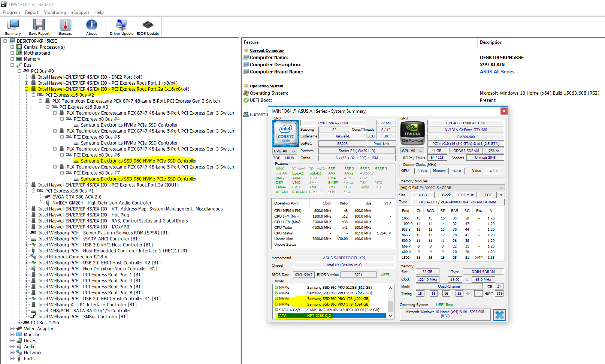Expand the Video Adapter node
Viewport: 605px width, 364px height.
[12, 329]
